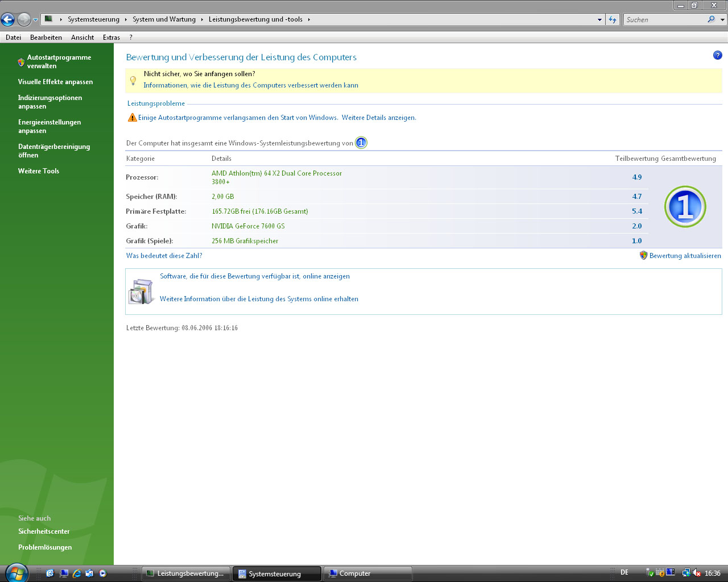Click in the Suchen search field
728x582 pixels.
[x=664, y=19]
